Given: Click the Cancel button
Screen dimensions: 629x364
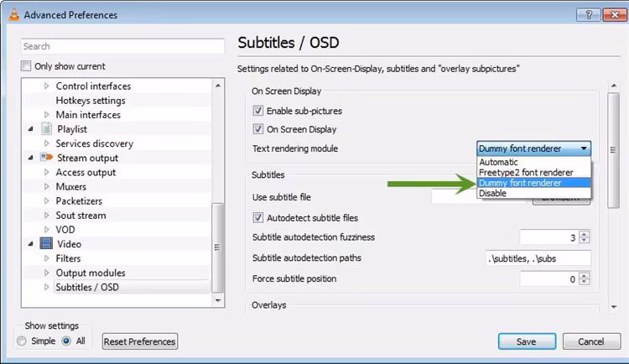Looking at the screenshot, I should 591,341.
